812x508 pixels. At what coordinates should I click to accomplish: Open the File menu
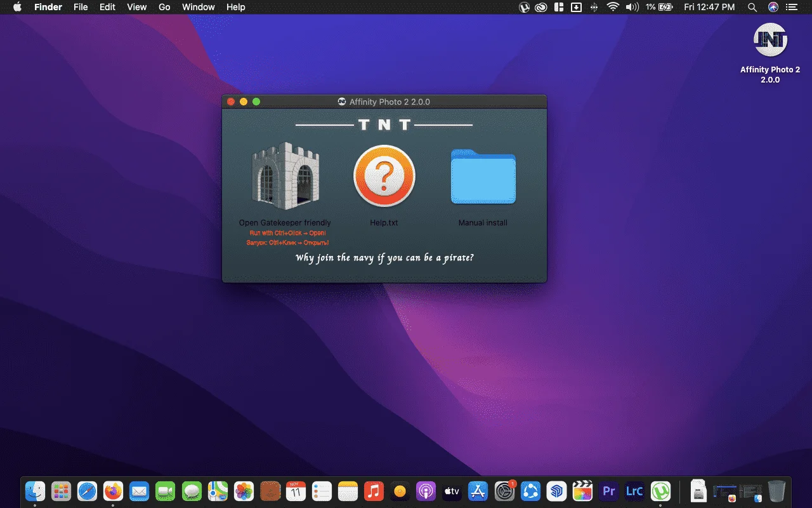pos(81,7)
